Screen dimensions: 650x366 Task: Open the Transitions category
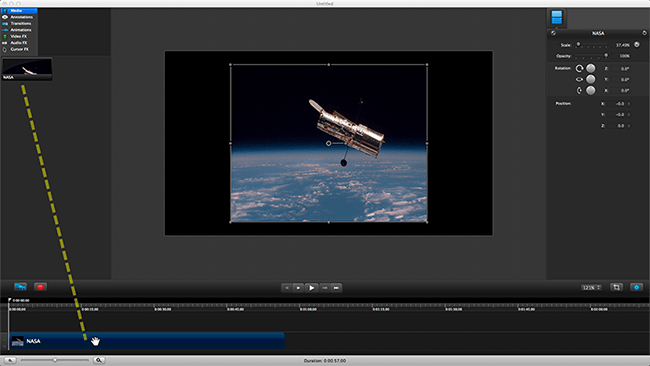pos(19,24)
